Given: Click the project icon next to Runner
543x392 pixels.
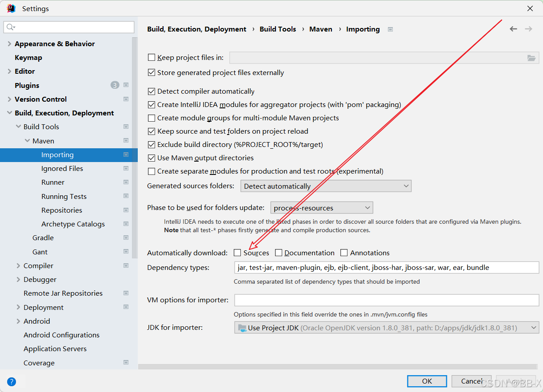Looking at the screenshot, I should 126,182.
